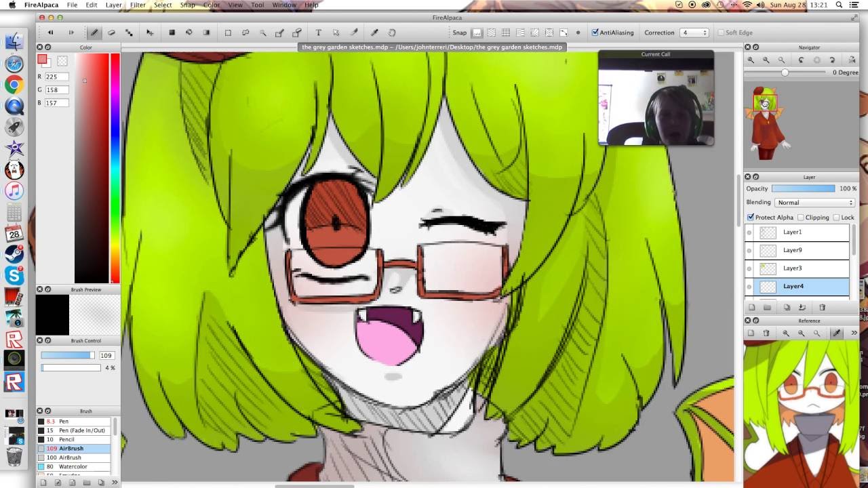Duplicate layer icon in Layer panel
This screenshot has width=868, height=488.
tap(787, 307)
